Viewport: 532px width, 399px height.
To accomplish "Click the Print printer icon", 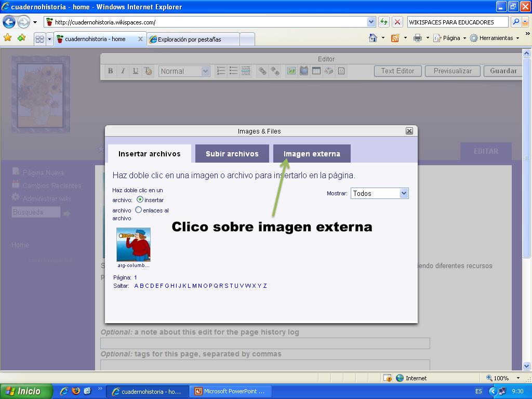I will pyautogui.click(x=417, y=38).
